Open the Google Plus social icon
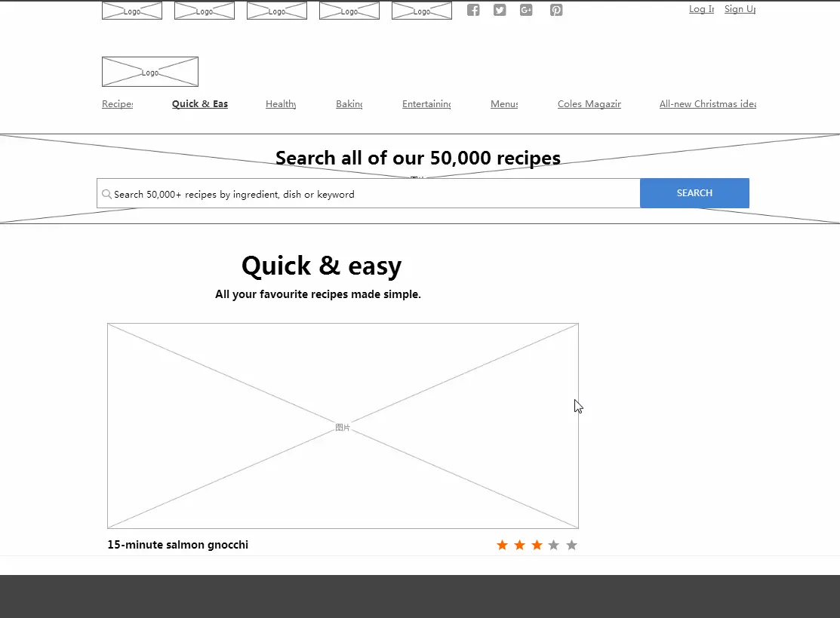840x618 pixels. [526, 10]
